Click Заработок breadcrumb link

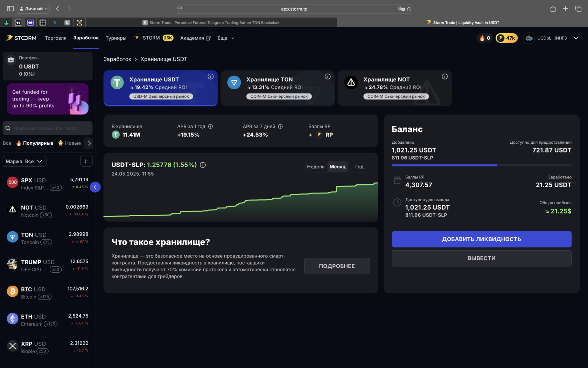point(117,59)
